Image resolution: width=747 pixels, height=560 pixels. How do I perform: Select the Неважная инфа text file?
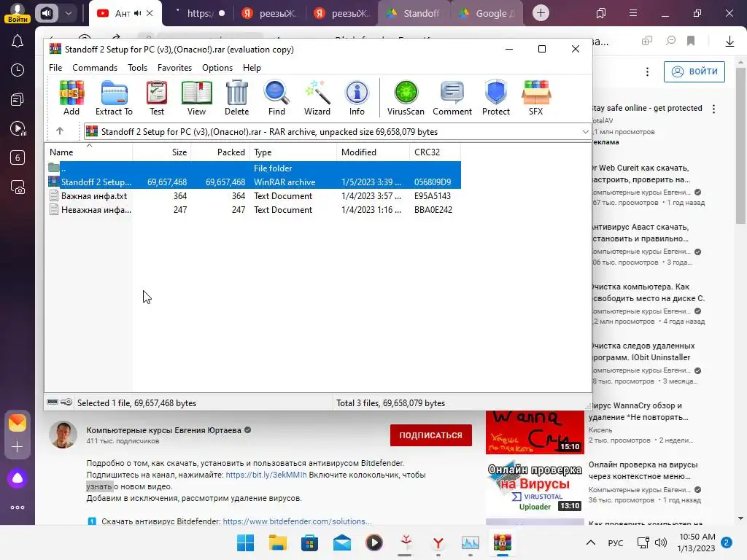(x=254, y=209)
